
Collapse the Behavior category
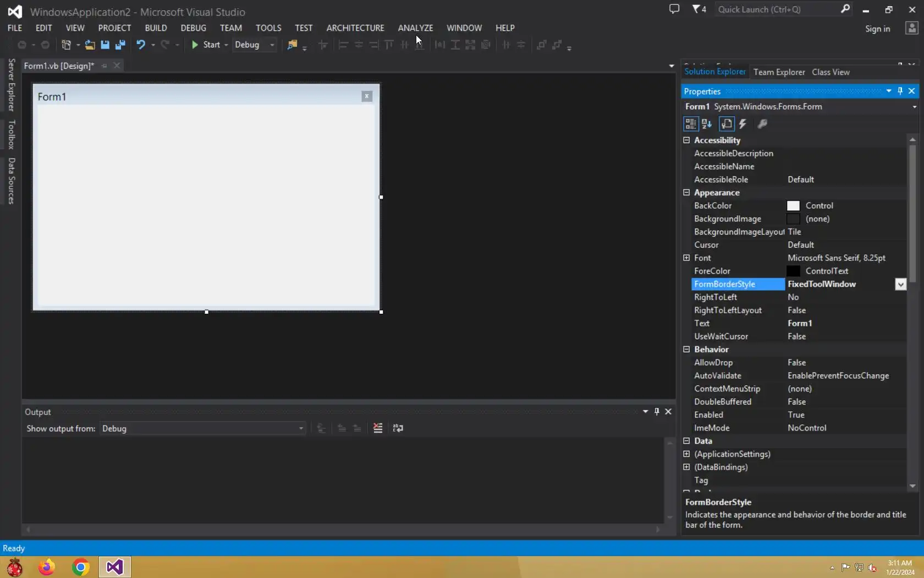[x=686, y=350]
